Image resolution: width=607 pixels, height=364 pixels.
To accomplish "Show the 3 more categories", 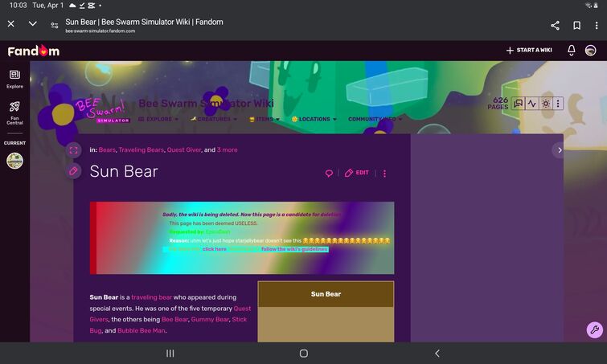I will tap(228, 149).
